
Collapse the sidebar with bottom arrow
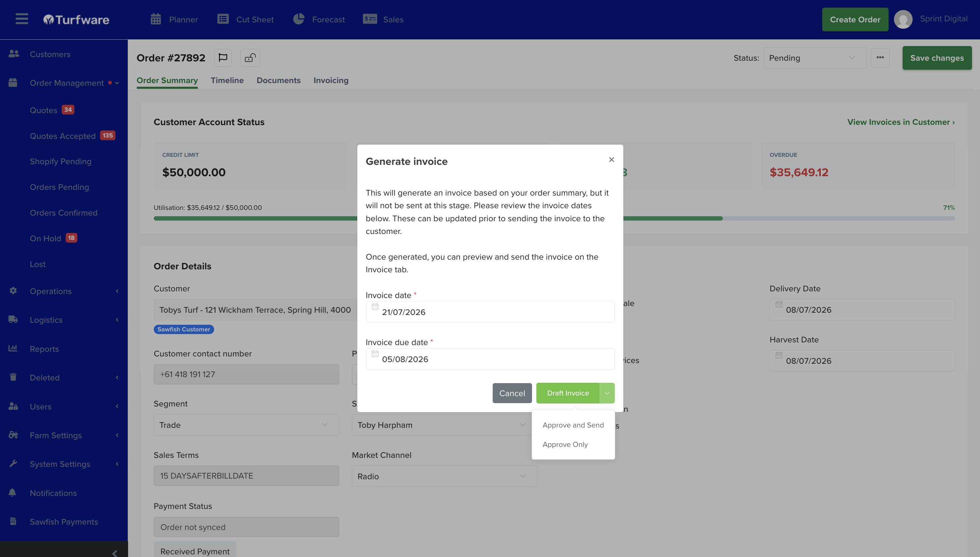click(x=115, y=553)
